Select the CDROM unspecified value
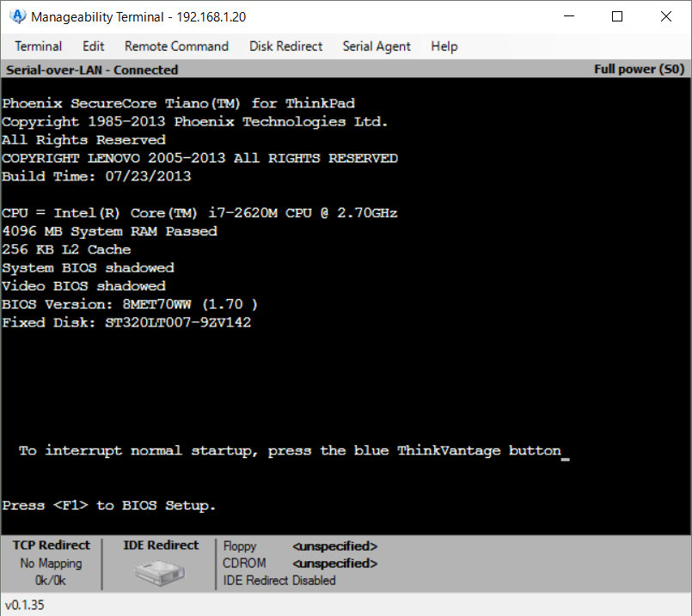The height and width of the screenshot is (616, 692). [x=334, y=564]
